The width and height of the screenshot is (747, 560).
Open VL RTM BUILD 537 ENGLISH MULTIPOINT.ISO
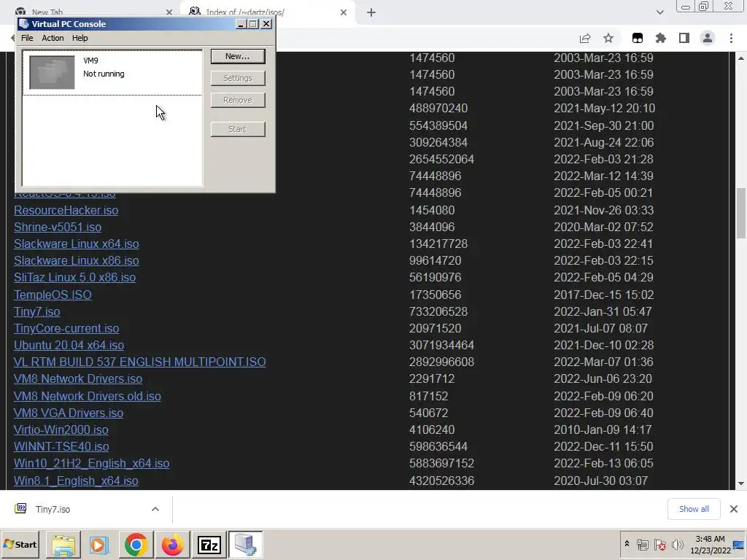coord(139,362)
